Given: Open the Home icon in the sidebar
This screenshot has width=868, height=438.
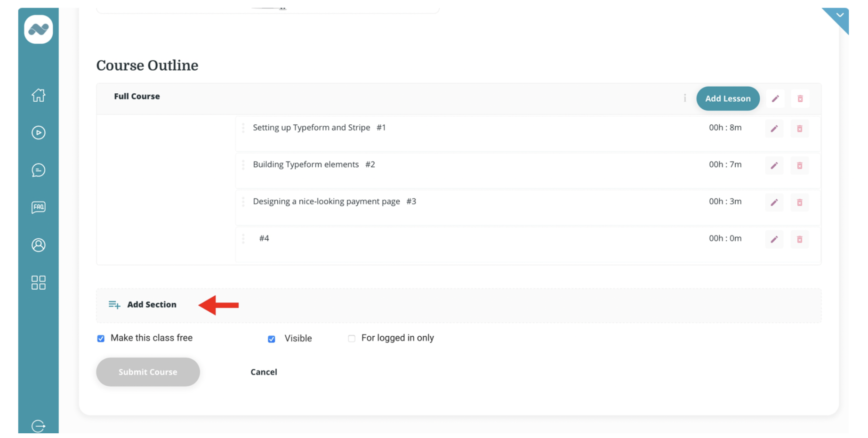Looking at the screenshot, I should pyautogui.click(x=39, y=95).
